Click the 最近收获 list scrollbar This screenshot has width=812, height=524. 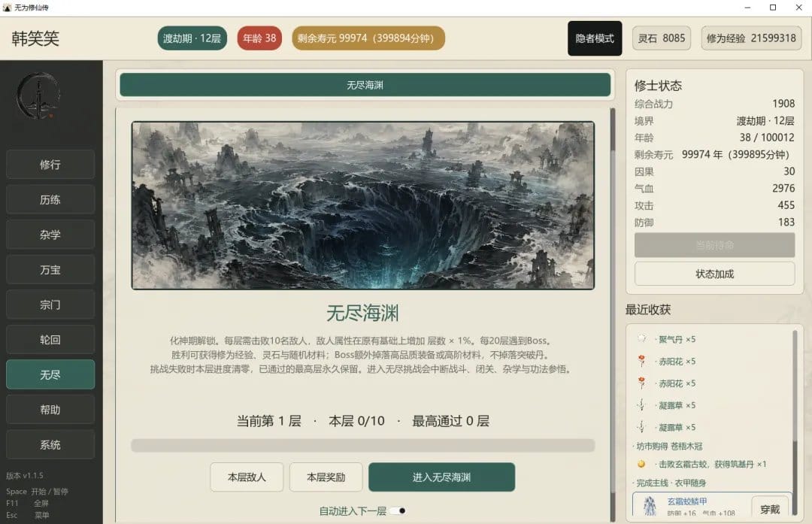click(795, 422)
